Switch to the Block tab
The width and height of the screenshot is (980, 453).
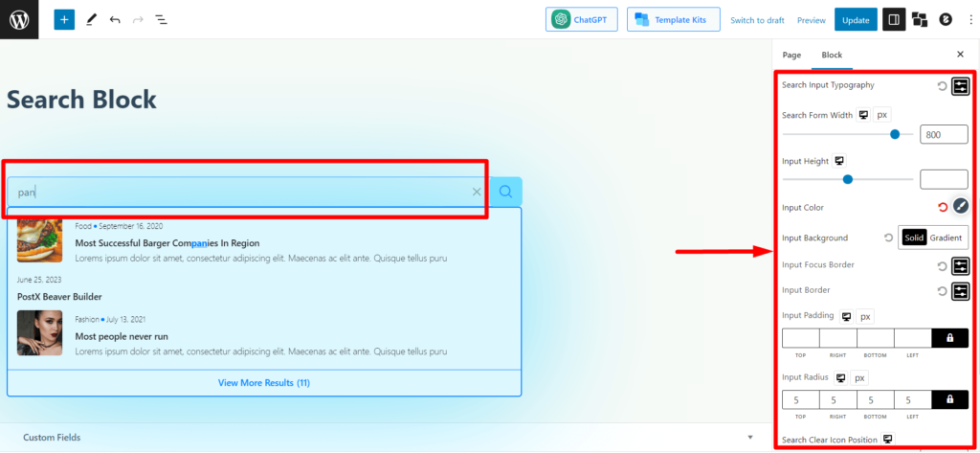(832, 55)
